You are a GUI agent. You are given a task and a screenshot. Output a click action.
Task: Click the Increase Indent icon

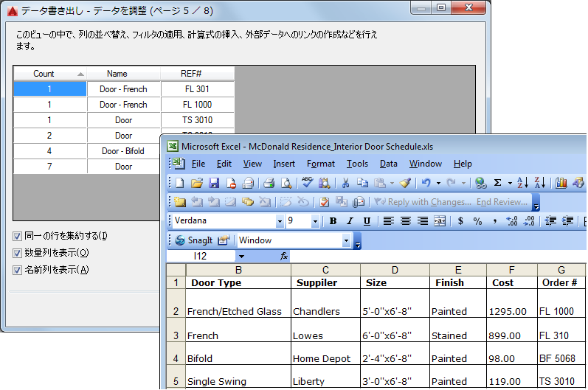(x=567, y=221)
